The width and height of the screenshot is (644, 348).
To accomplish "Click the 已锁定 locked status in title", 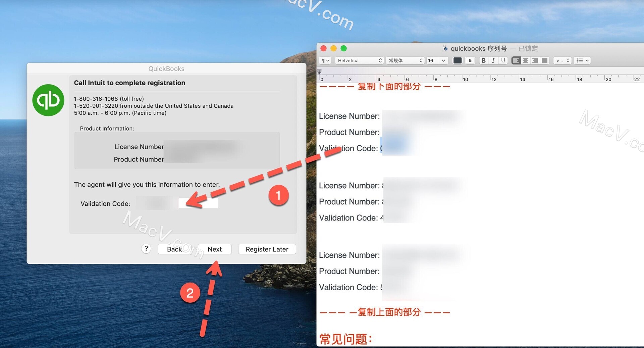I will point(528,48).
